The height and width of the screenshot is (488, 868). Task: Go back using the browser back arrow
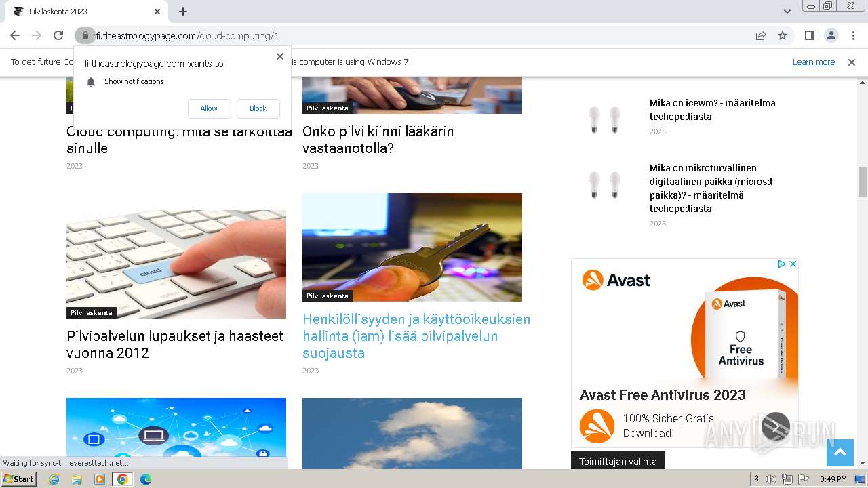coord(15,35)
